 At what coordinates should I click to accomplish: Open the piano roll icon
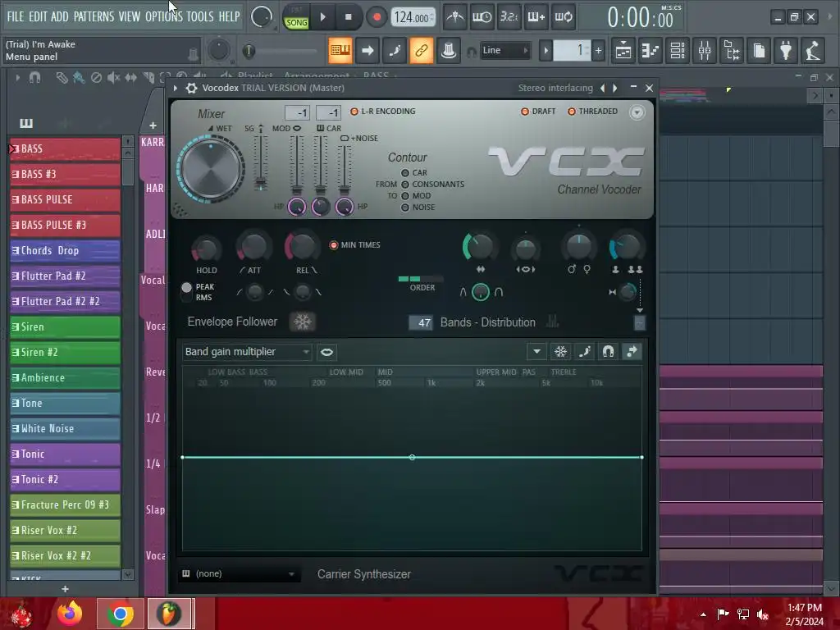(651, 51)
